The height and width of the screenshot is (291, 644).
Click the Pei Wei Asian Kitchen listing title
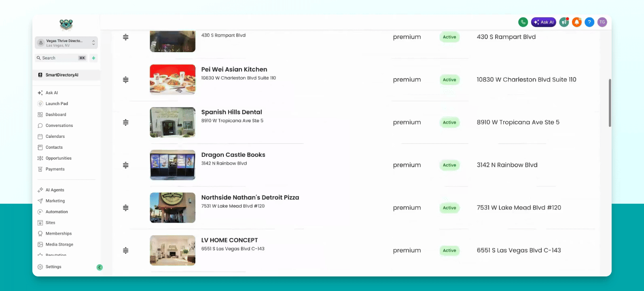click(x=234, y=70)
